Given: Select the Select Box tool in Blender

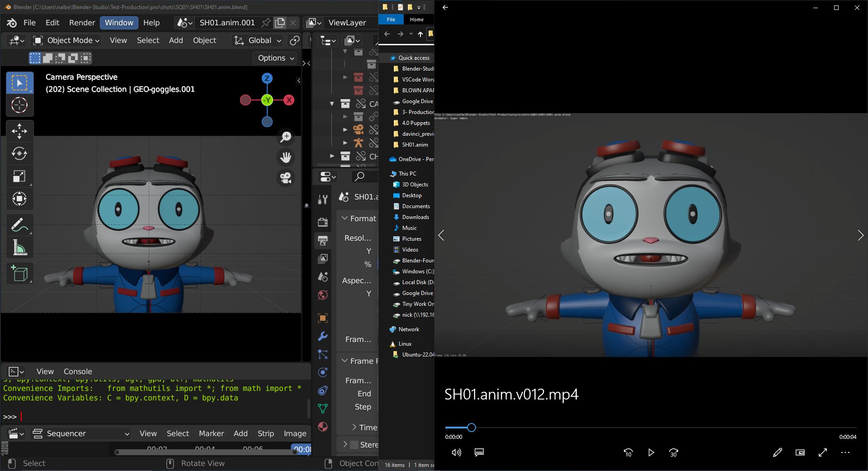Looking at the screenshot, I should pyautogui.click(x=19, y=83).
